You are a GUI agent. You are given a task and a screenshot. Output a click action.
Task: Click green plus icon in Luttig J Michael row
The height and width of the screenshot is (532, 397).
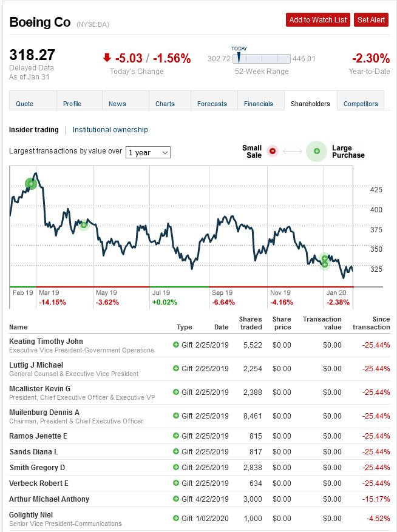[176, 368]
